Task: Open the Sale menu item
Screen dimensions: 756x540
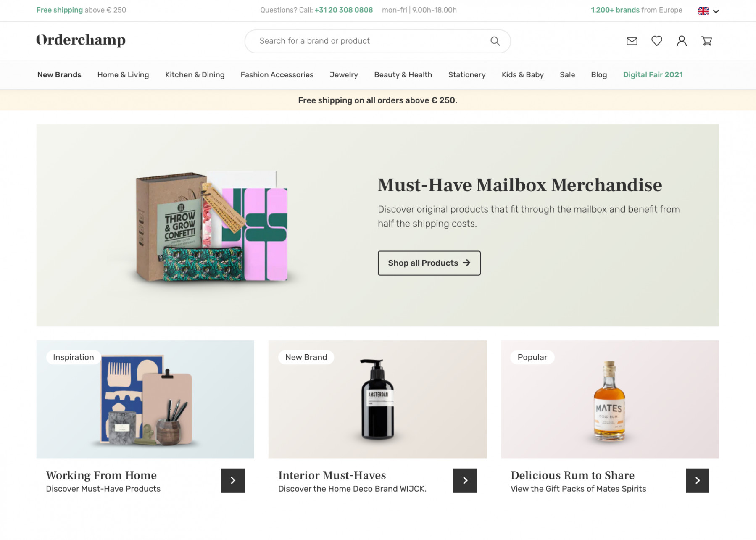Action: point(567,75)
